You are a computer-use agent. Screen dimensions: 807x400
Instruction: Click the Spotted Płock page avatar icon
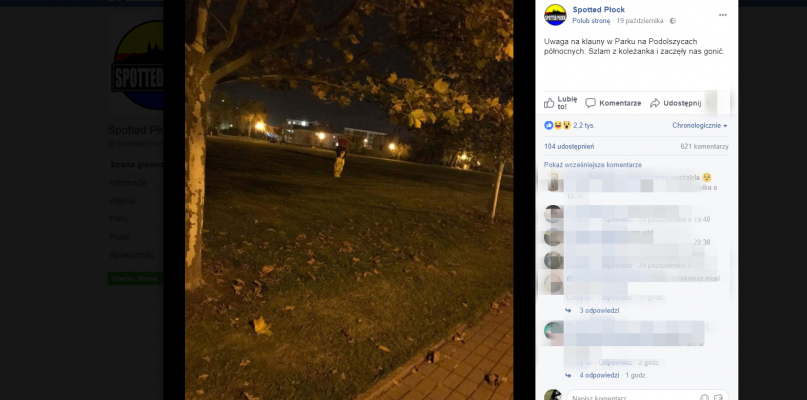click(555, 15)
